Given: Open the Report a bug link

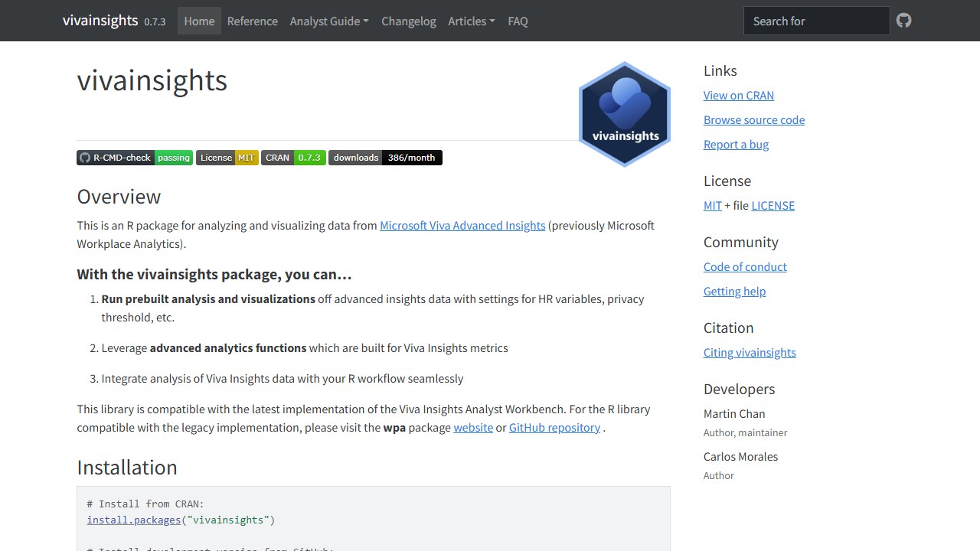Looking at the screenshot, I should pos(736,145).
